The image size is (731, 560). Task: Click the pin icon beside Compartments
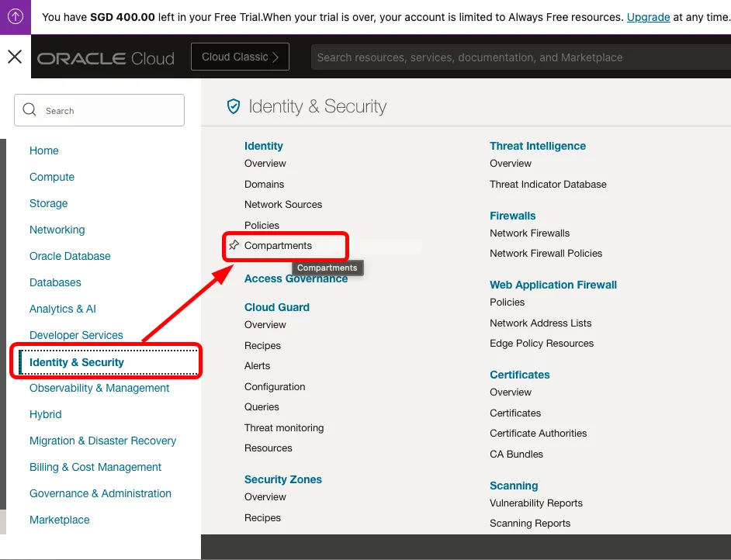(x=234, y=246)
